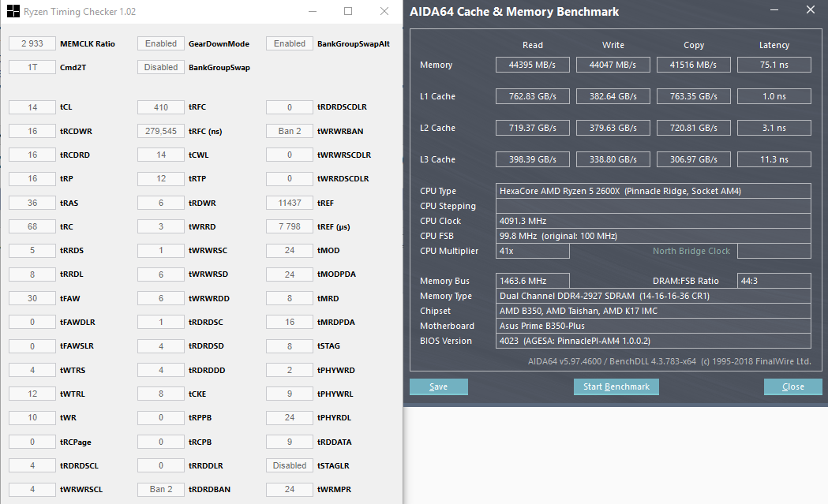828x504 pixels.
Task: Minimize the AIDA64 benchmark window
Action: click(774, 10)
